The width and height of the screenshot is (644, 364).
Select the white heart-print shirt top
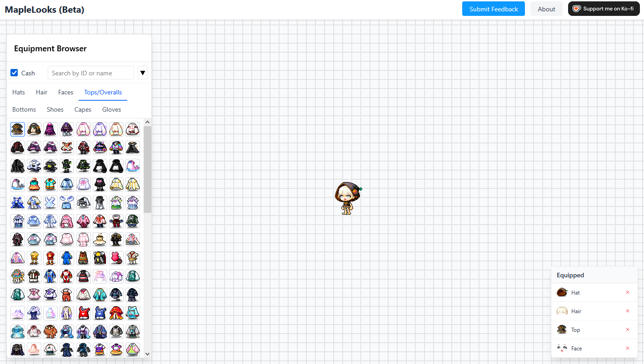(x=34, y=166)
